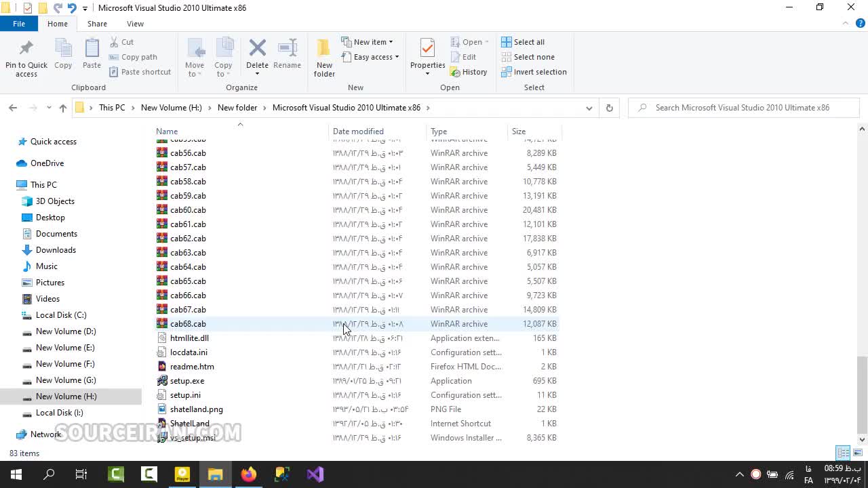Image resolution: width=868 pixels, height=488 pixels.
Task: Select the setup.exe file
Action: click(187, 381)
